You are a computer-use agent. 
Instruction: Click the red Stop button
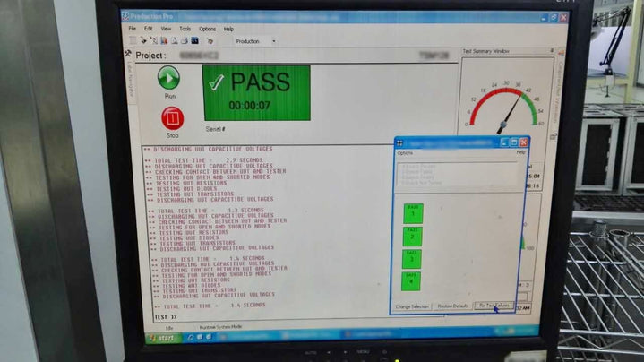pyautogui.click(x=172, y=118)
